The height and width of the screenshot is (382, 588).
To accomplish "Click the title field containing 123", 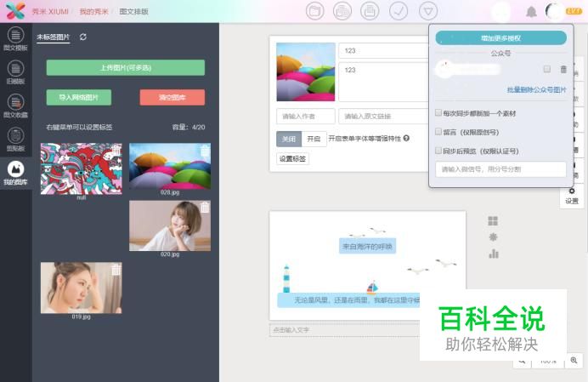I will pyautogui.click(x=384, y=51).
